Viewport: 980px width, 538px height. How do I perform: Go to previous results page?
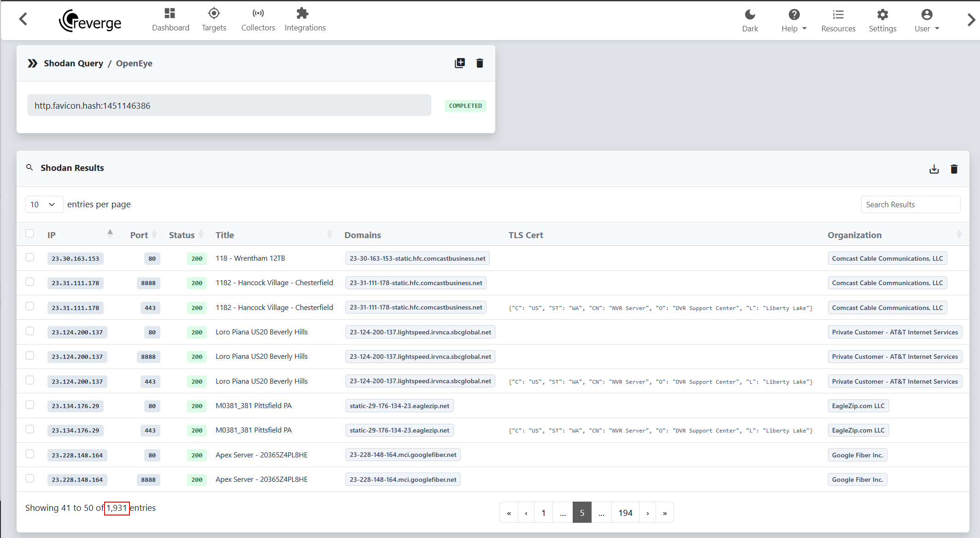click(526, 513)
